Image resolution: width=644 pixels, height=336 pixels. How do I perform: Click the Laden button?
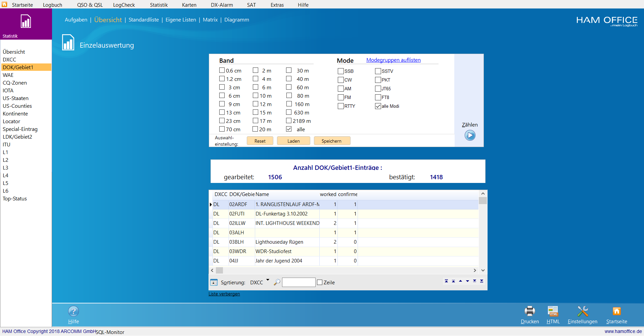pos(293,141)
